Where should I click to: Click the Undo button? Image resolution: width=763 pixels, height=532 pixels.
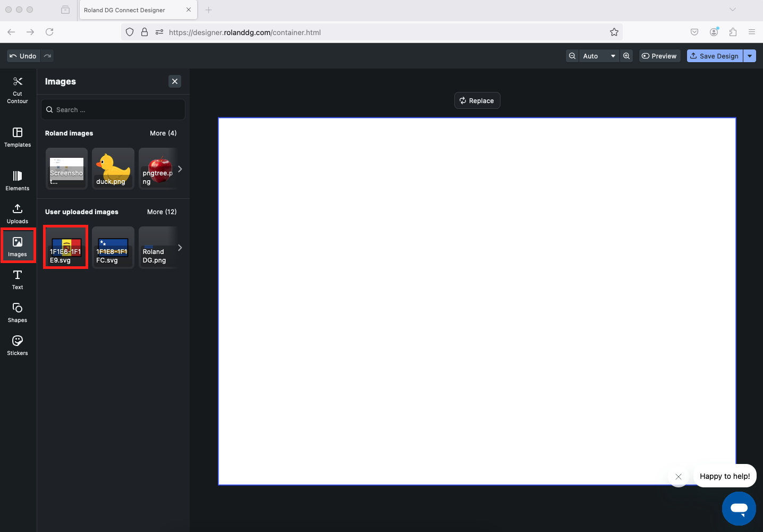[23, 56]
